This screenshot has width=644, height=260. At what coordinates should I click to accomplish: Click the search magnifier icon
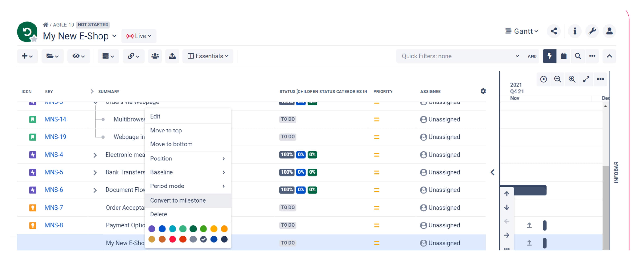tap(578, 56)
